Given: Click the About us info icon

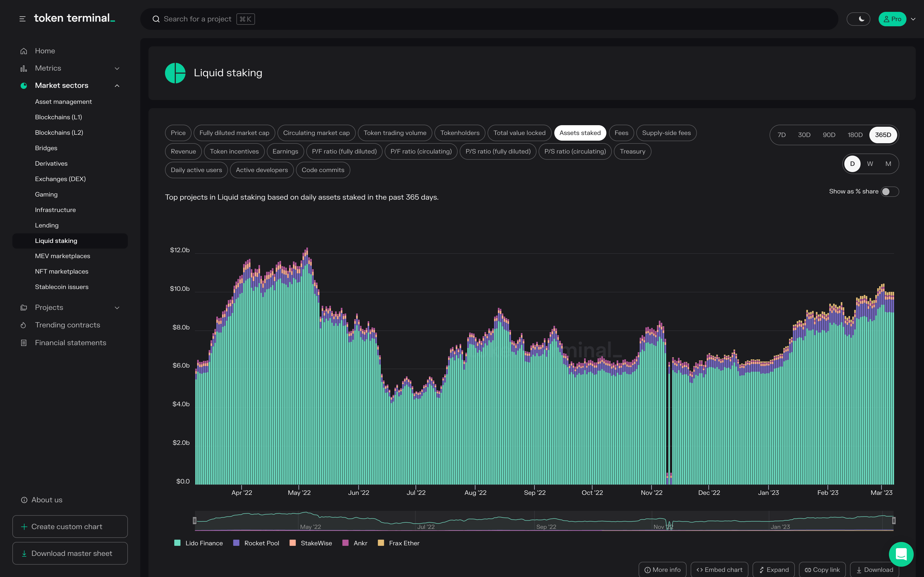Looking at the screenshot, I should (24, 500).
